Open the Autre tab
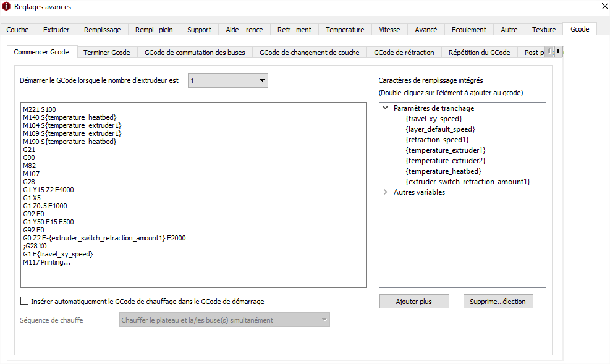This screenshot has width=610, height=364. [x=509, y=30]
